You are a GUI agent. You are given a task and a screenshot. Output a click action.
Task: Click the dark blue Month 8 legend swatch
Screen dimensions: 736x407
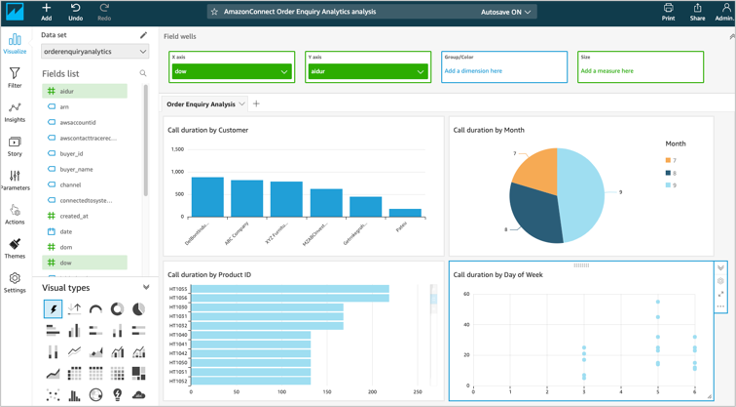tap(668, 173)
